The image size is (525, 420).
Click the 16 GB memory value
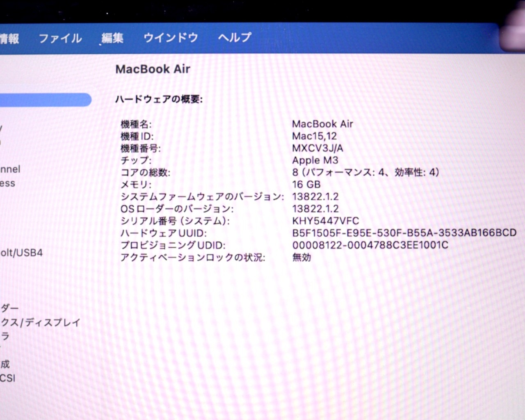306,185
